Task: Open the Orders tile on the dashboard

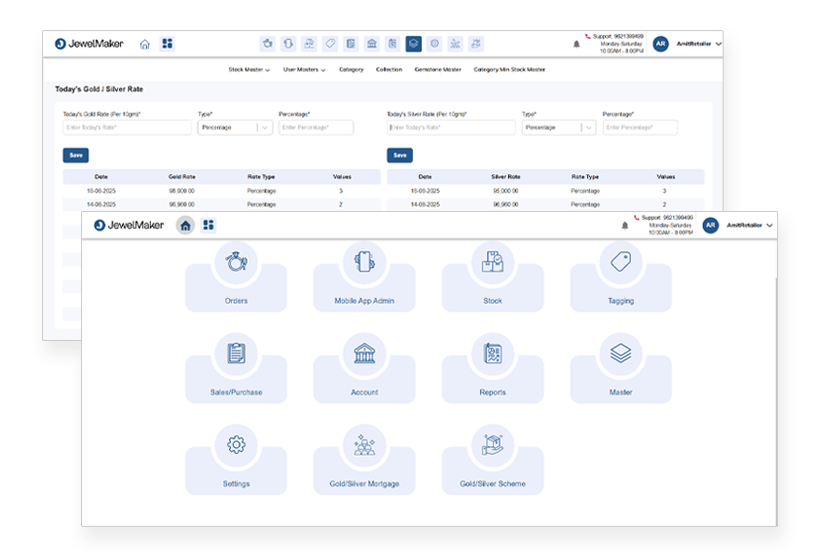Action: 236,277
